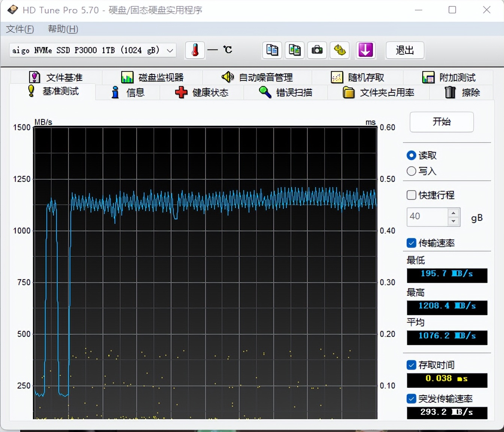
Task: Increase the short stroke size stepper
Action: click(x=453, y=213)
